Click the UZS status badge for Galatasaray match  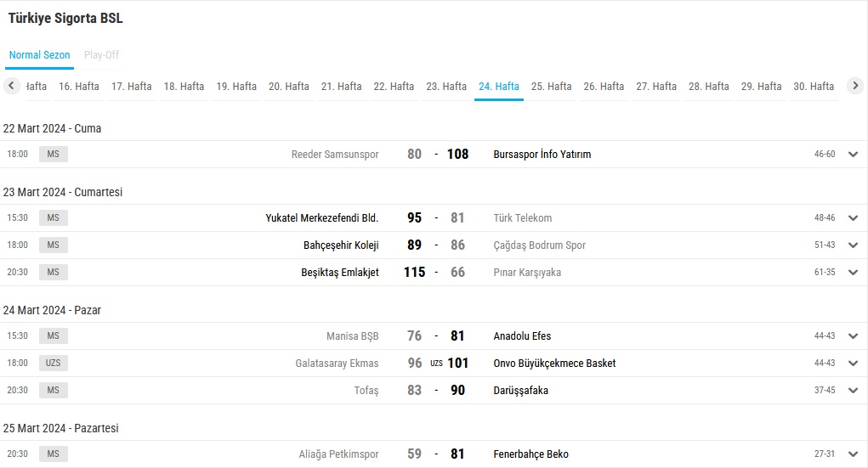tap(54, 363)
